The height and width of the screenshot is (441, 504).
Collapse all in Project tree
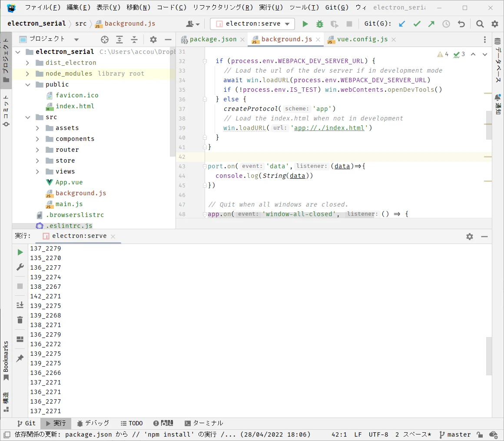coord(134,40)
